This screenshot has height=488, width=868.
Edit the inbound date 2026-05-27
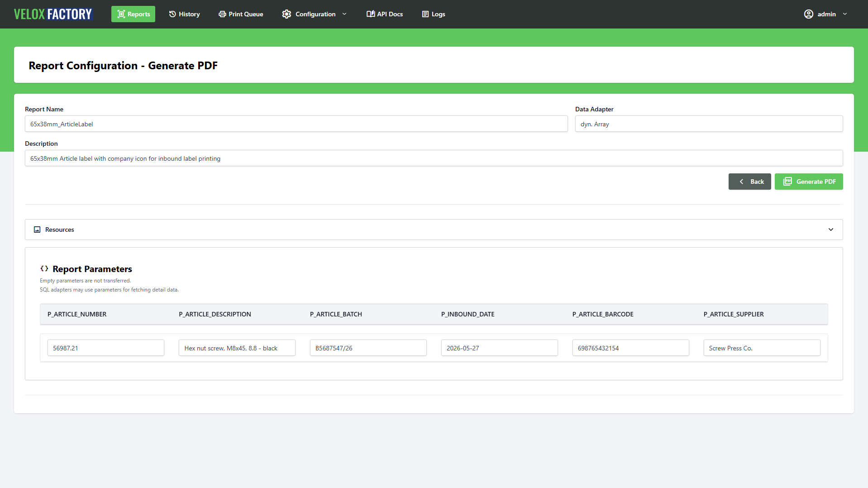point(499,348)
